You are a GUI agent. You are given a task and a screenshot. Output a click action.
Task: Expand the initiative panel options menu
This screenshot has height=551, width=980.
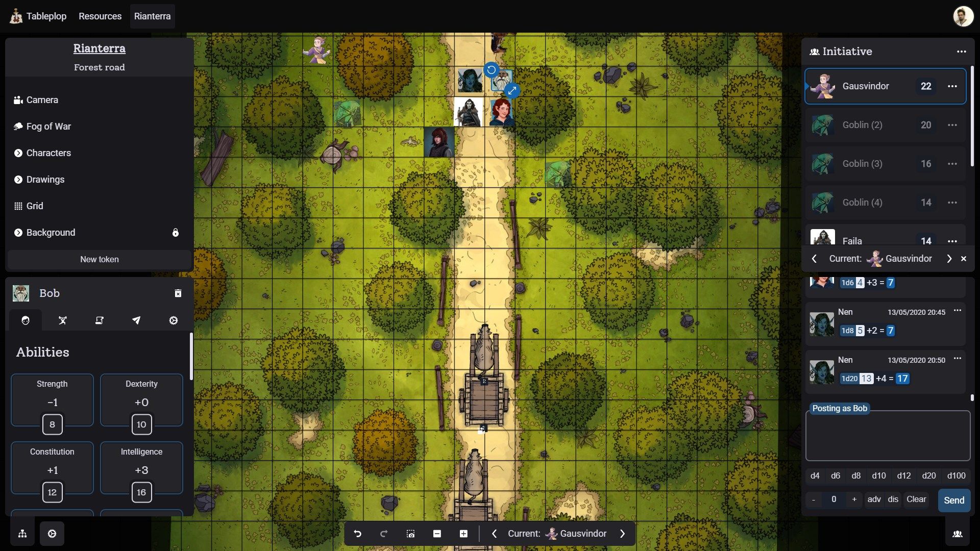coord(961,51)
